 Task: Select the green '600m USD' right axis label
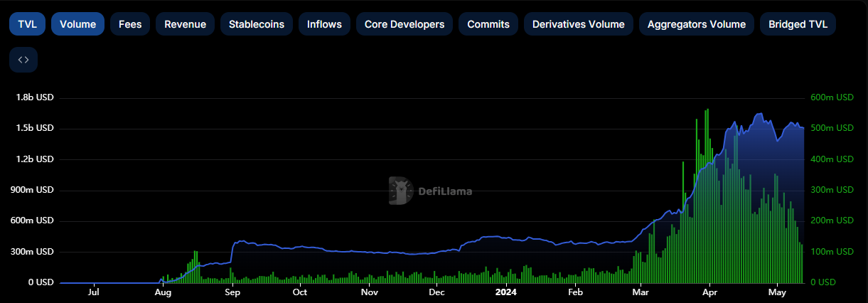[831, 97]
